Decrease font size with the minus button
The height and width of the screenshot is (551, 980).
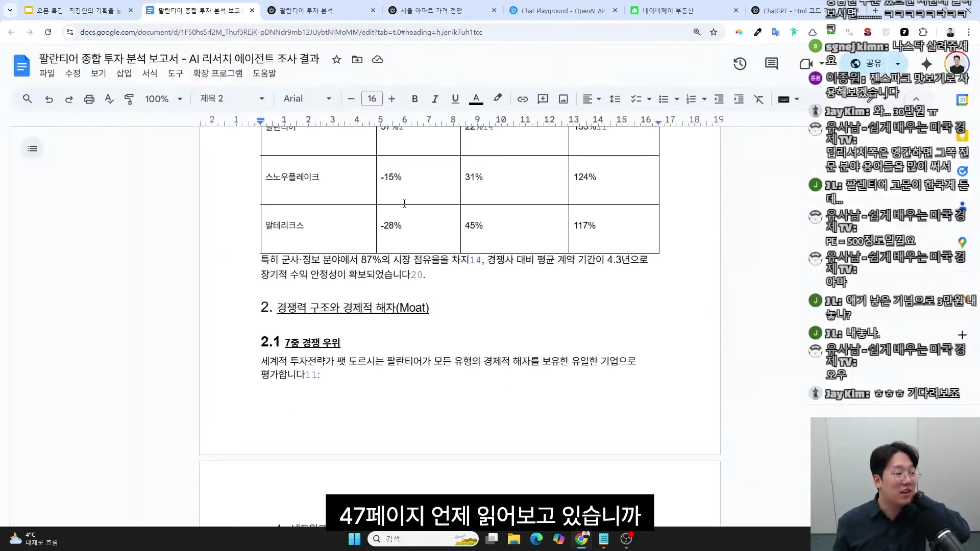pos(351,99)
